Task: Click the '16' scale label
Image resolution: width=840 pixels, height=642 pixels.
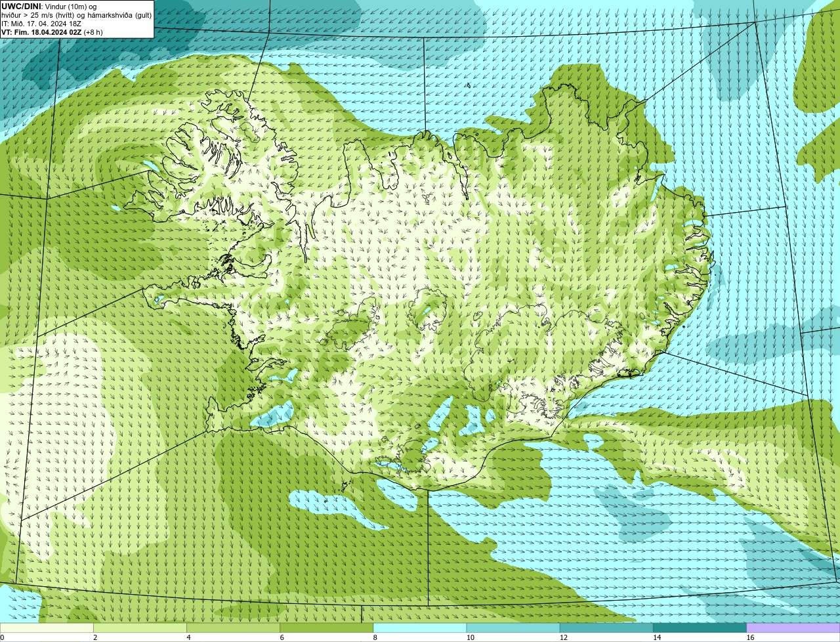Action: click(750, 637)
